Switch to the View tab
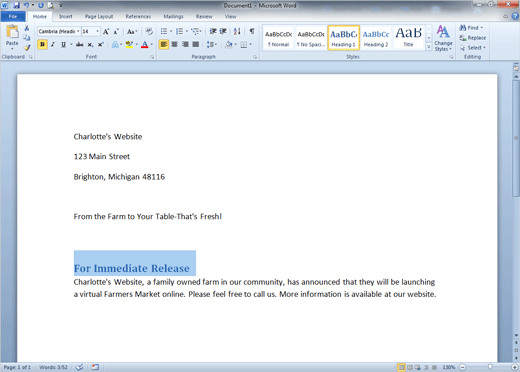 (x=230, y=16)
